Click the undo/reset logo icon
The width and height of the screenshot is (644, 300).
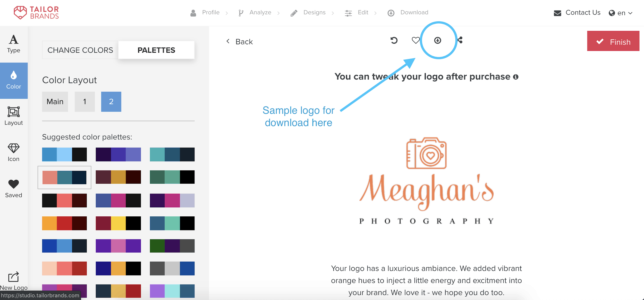point(393,41)
